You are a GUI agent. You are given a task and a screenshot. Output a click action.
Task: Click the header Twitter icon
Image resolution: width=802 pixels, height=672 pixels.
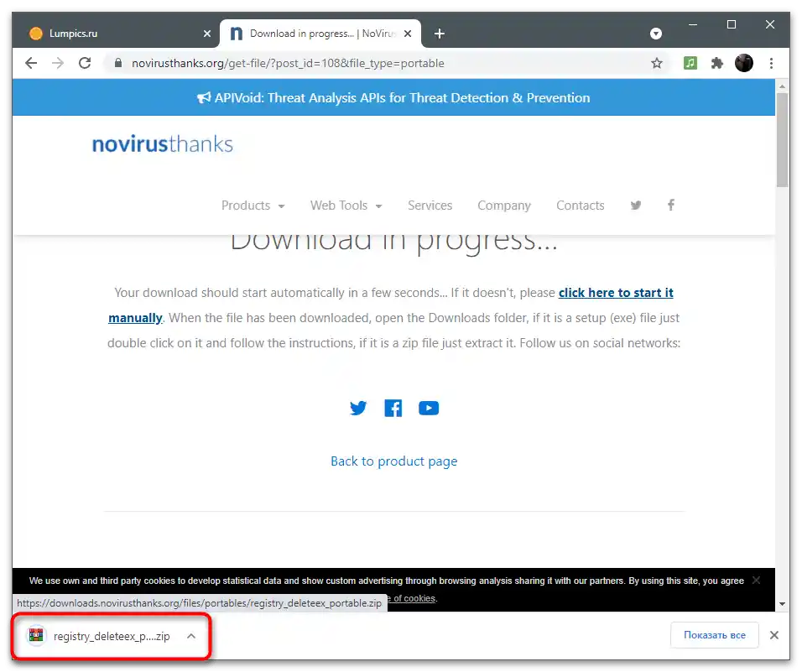point(636,206)
